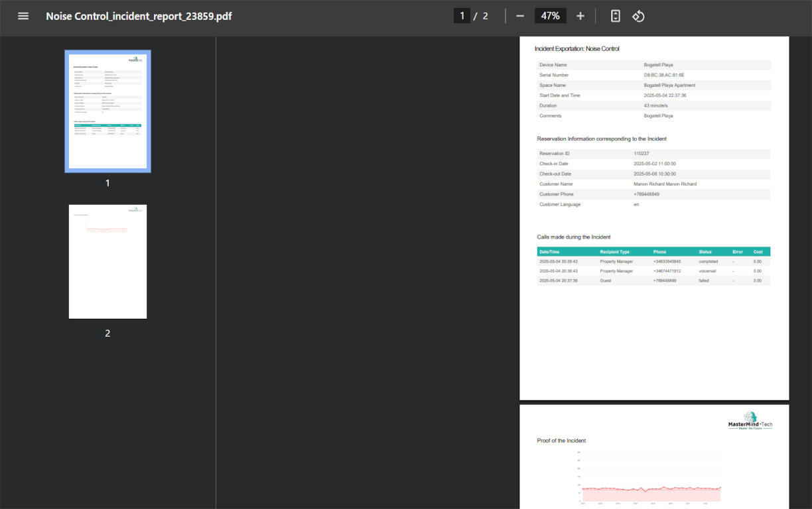Image resolution: width=812 pixels, height=509 pixels.
Task: Edit the 47% zoom level field
Action: (551, 16)
